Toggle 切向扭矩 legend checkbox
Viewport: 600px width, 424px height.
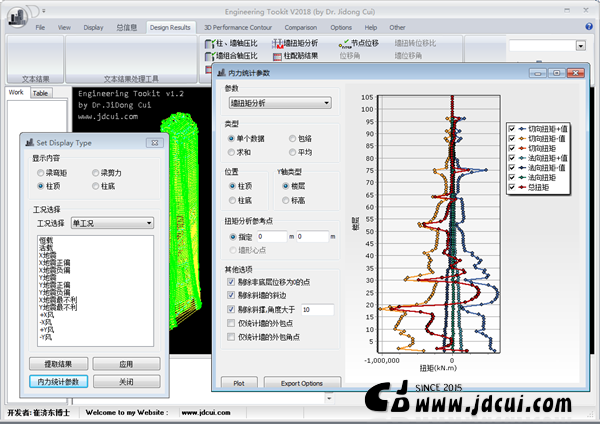click(512, 148)
